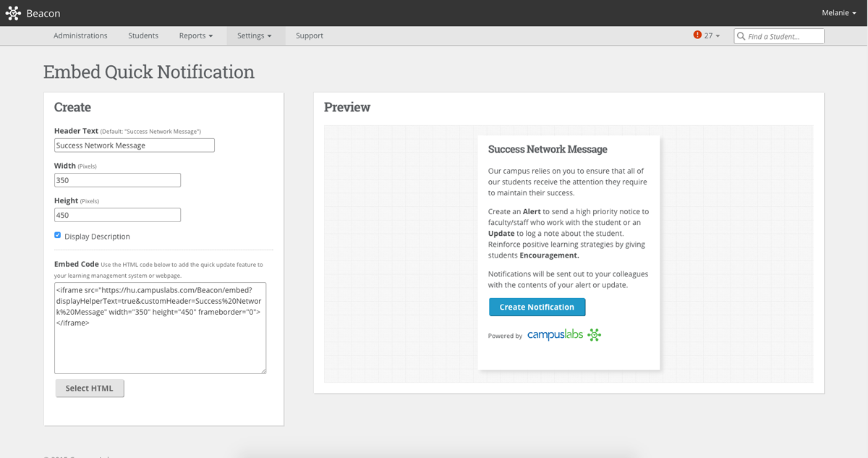
Task: Click the magnifying glass search icon
Action: click(740, 35)
